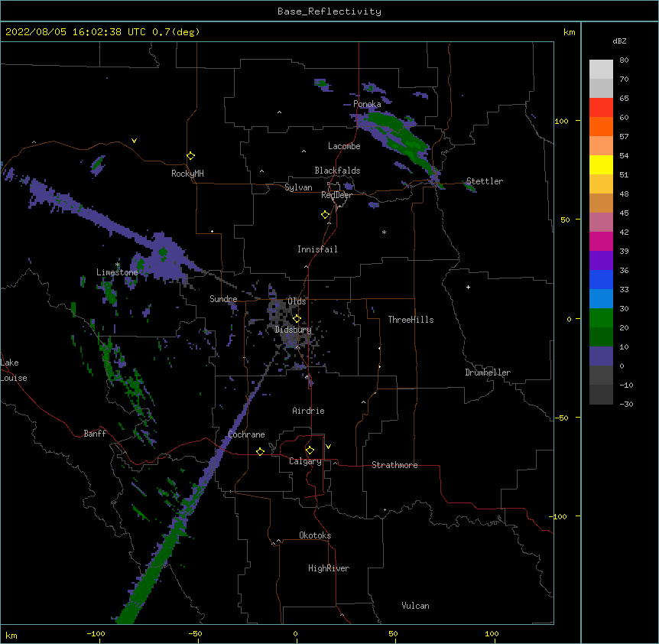
Task: Select the yellow diamond marker below Cochrane
Action: pyautogui.click(x=260, y=451)
